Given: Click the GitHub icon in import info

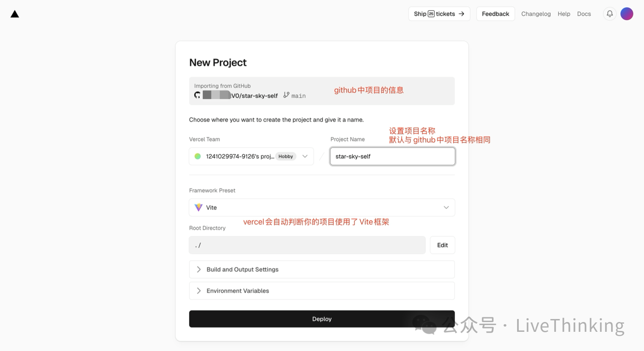Looking at the screenshot, I should click(197, 95).
